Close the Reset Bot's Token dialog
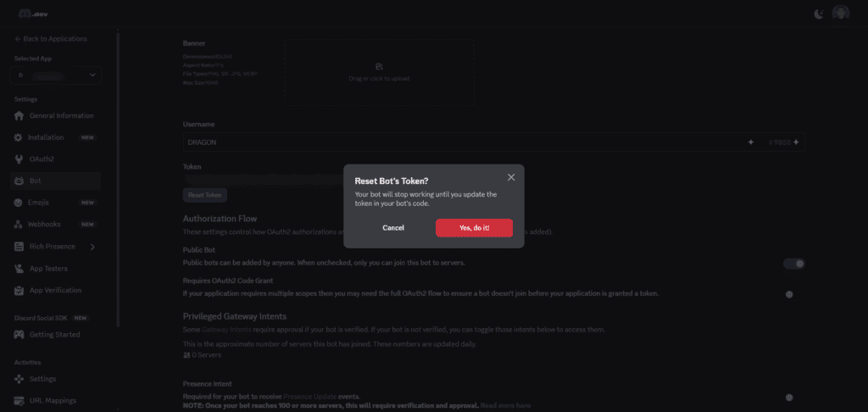Screen dimensions: 868x412 pyautogui.click(x=511, y=177)
